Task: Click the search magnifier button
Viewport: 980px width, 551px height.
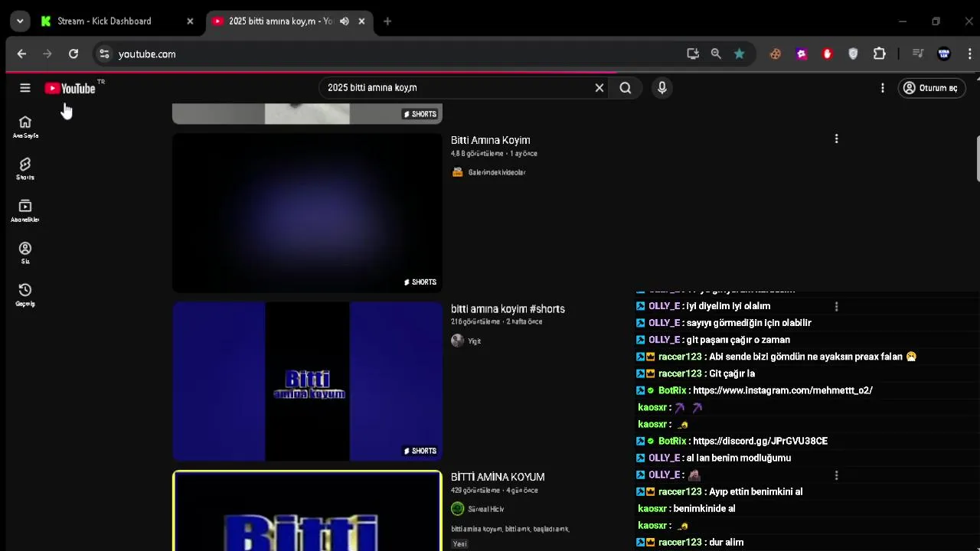Action: tap(626, 88)
